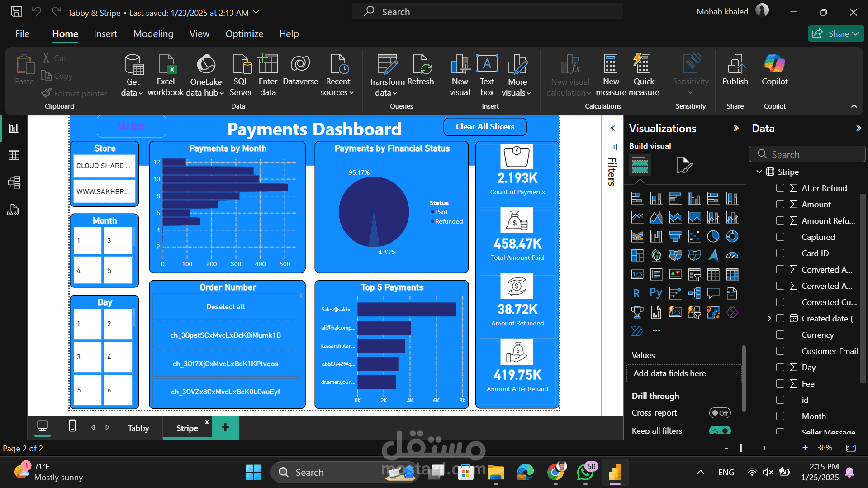
Task: Create a Quick measure
Action: tap(644, 75)
